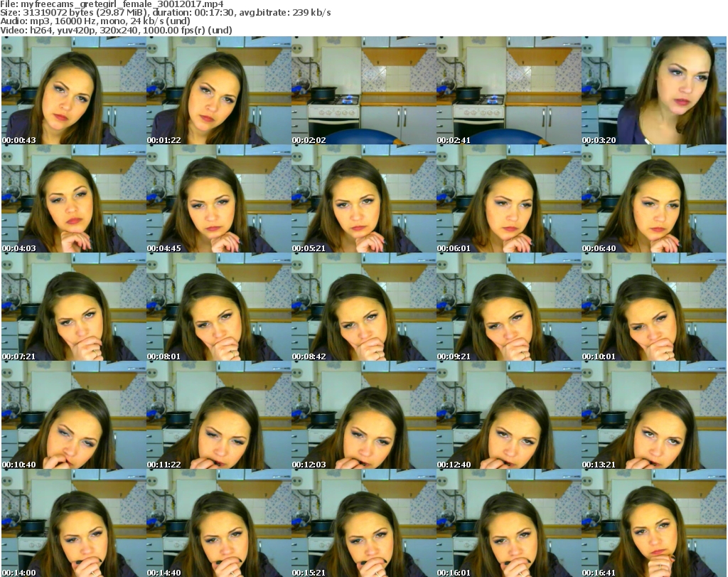Pick the frame stamped 00:08:01
Viewport: 728px width, 577px height.
click(x=219, y=307)
